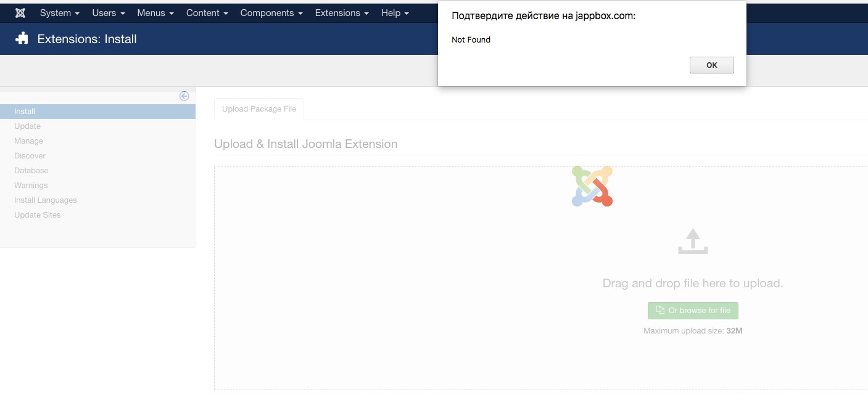Open the System dropdown menu
The image size is (868, 413).
tap(60, 12)
